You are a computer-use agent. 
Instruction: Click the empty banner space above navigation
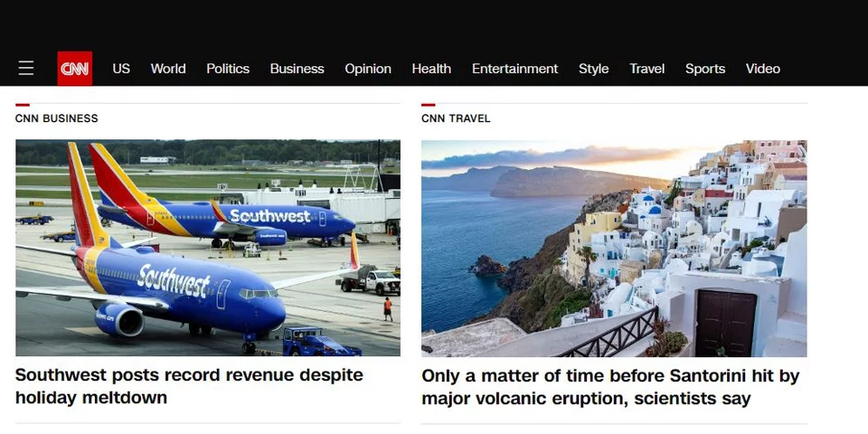pos(434,23)
